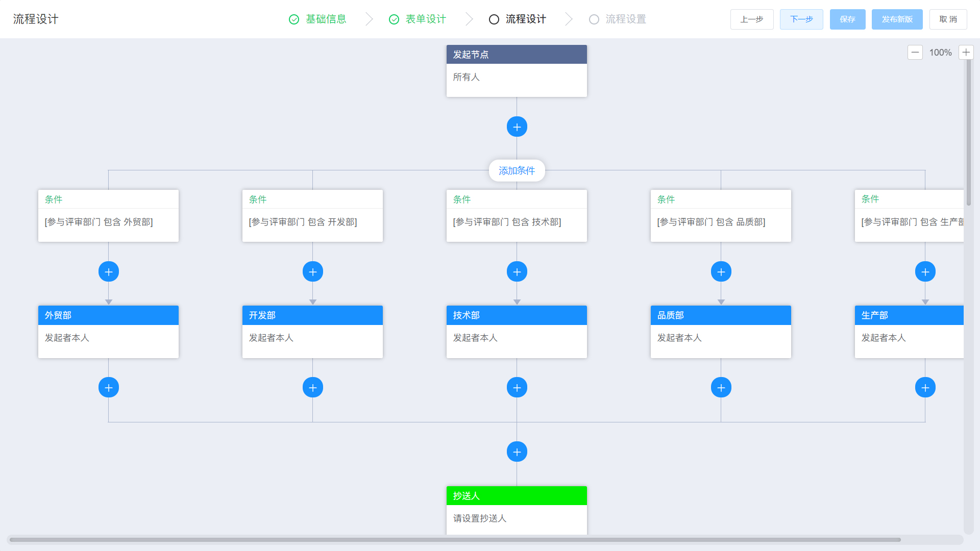Screen dimensions: 980x551
Task: Click the horizontal scrollbar at bottom
Action: point(454,540)
